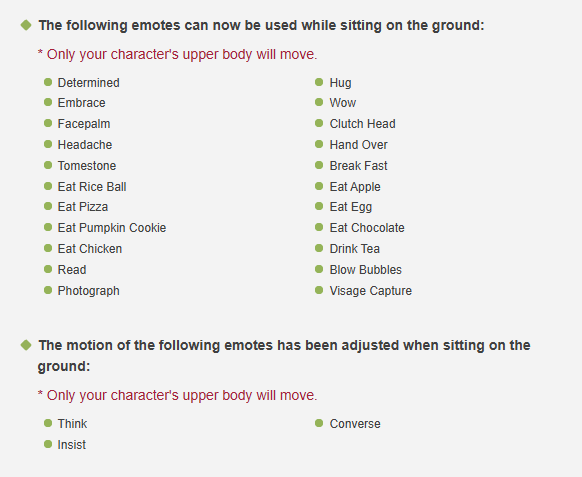
Task: Click the first red upper body note
Action: [x=177, y=54]
